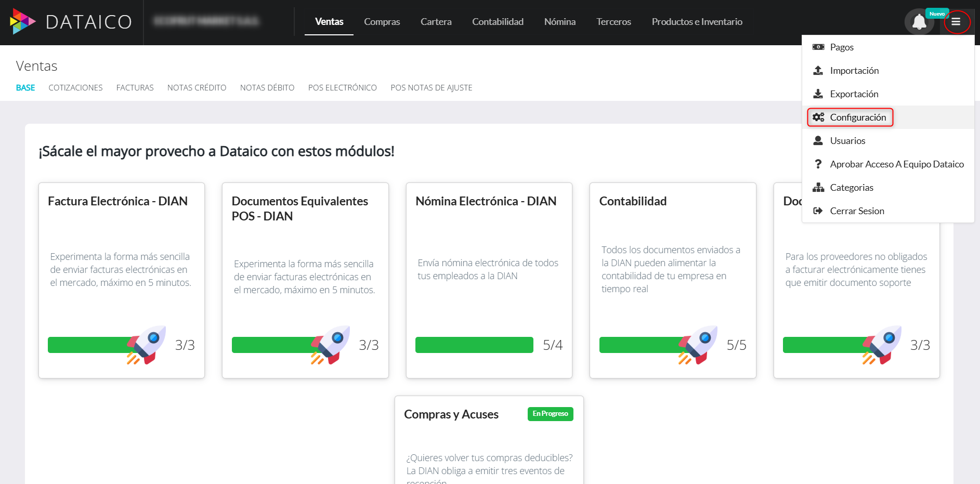Click the En Progreso badge
980x484 pixels.
[x=550, y=414]
